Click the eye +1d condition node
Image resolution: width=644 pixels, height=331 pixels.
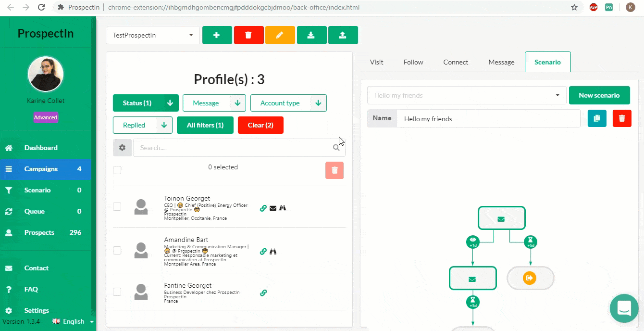pos(473,242)
